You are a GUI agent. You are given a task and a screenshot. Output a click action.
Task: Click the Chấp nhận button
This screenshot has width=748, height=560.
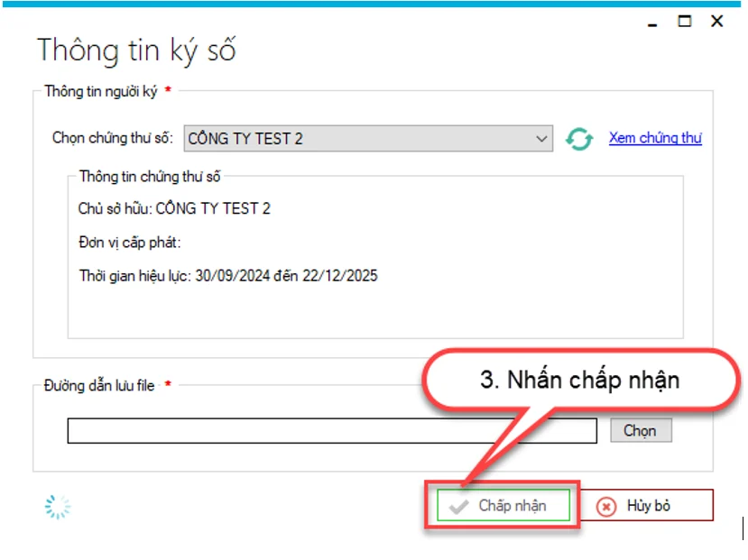point(503,505)
